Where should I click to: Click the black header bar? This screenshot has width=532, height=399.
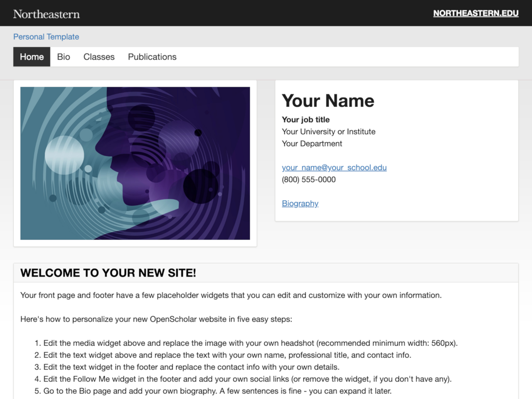(x=266, y=13)
